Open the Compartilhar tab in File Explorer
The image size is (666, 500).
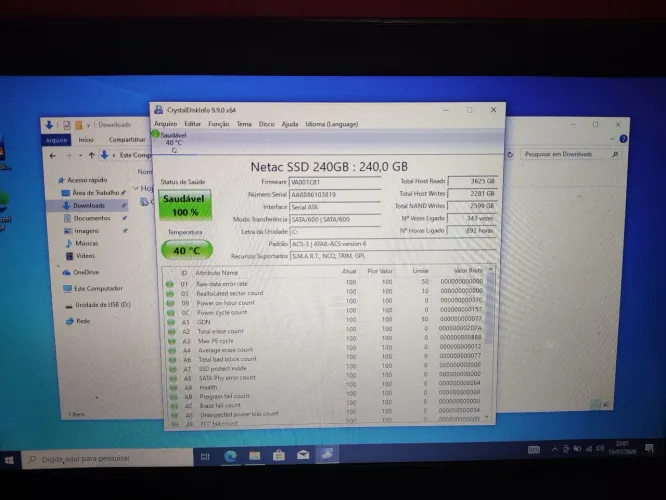click(x=127, y=139)
